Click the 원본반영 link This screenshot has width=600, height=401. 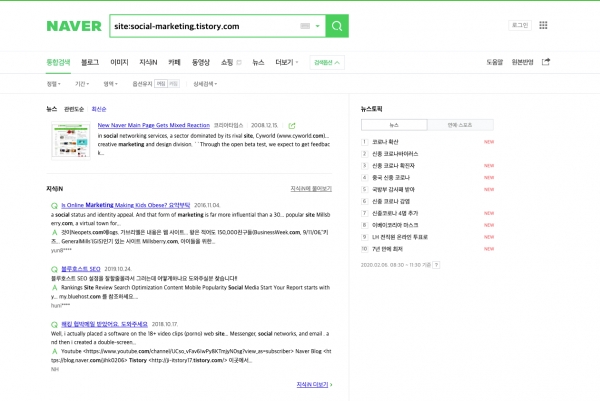(x=522, y=62)
